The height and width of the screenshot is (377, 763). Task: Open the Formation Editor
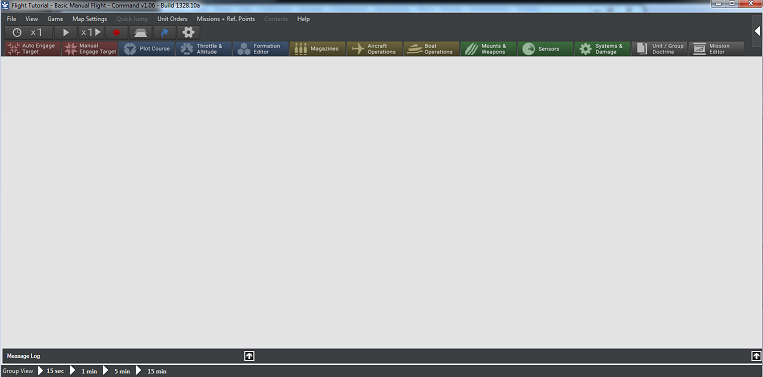tap(261, 49)
